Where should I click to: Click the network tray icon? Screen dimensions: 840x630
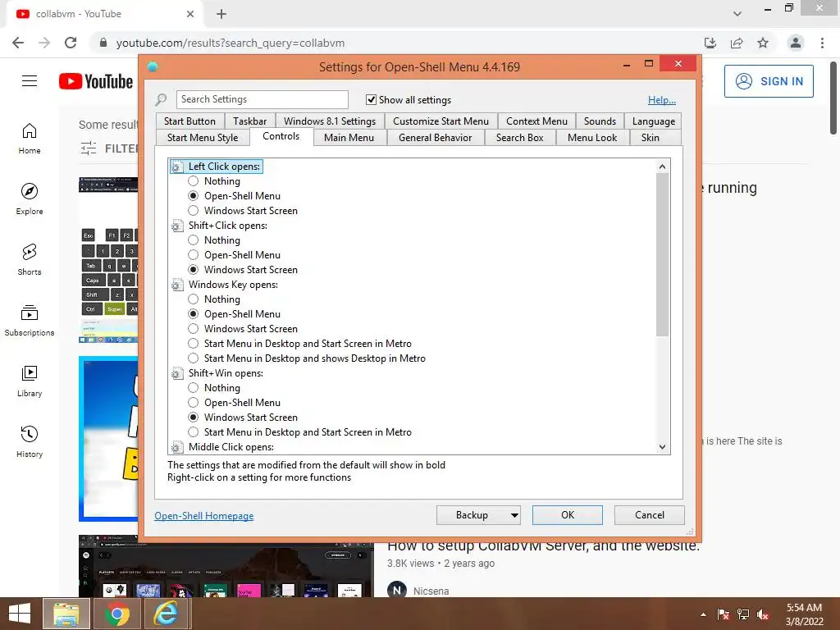[743, 614]
